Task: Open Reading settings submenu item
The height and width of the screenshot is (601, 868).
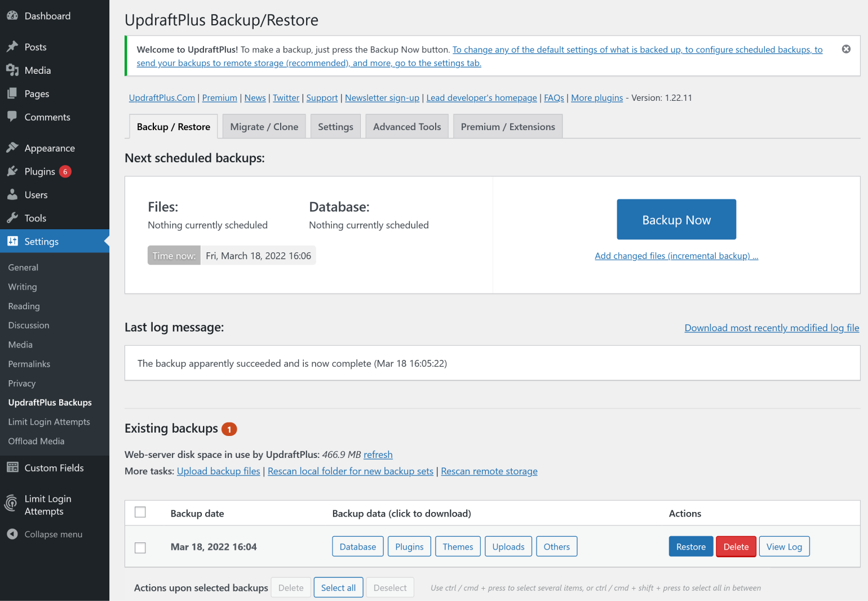Action: [24, 306]
